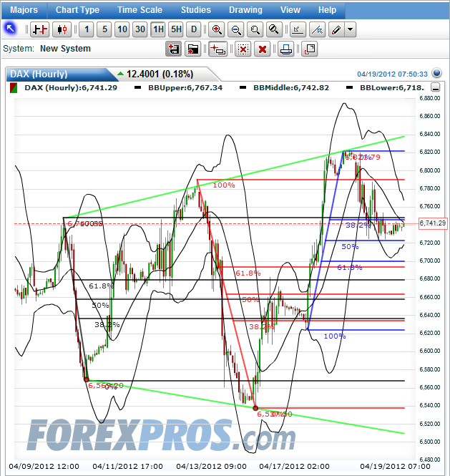
Task: Click the blue 100% Fibonacci label
Action: tap(335, 336)
